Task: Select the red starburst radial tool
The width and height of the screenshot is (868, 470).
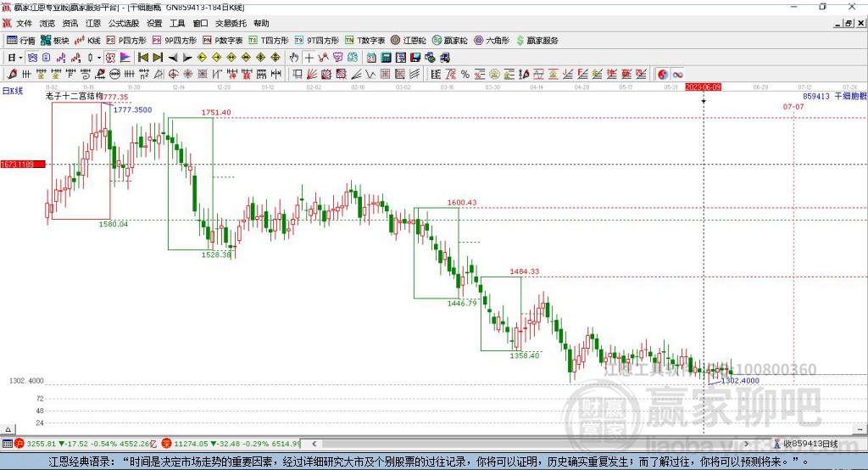Action: [187, 74]
